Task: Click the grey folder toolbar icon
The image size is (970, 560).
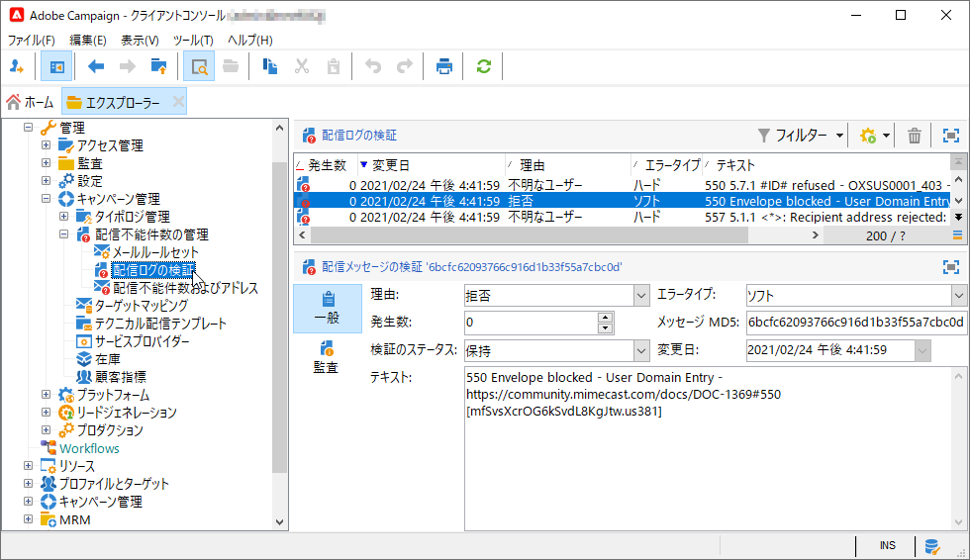Action: point(231,66)
